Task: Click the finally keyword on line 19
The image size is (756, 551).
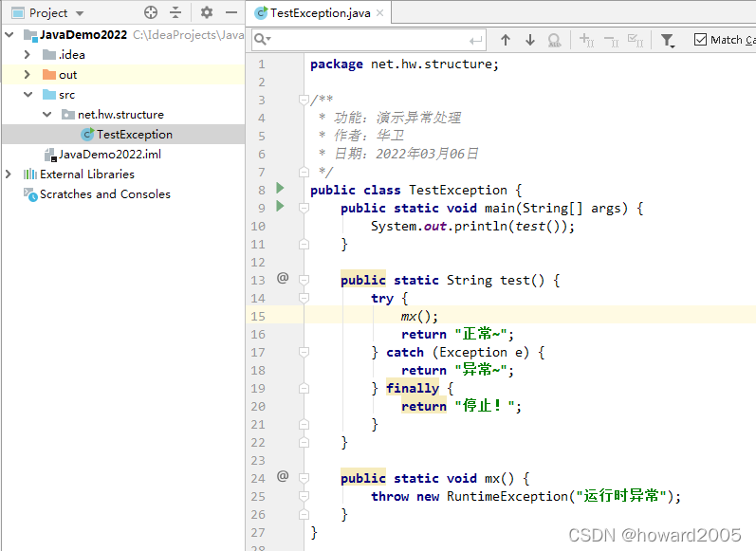Action: tap(413, 388)
